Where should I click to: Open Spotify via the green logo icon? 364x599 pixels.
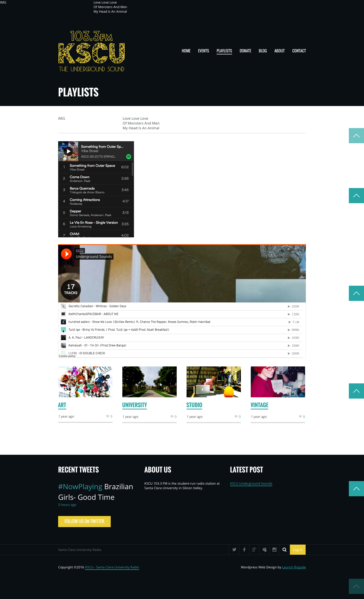pyautogui.click(x=129, y=157)
